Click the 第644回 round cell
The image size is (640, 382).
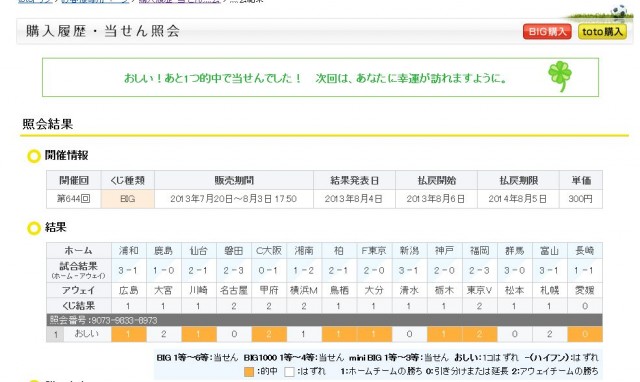[73, 199]
